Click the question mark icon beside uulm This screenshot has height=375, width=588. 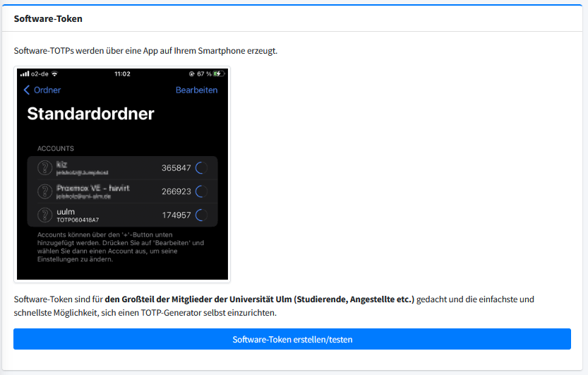[45, 215]
